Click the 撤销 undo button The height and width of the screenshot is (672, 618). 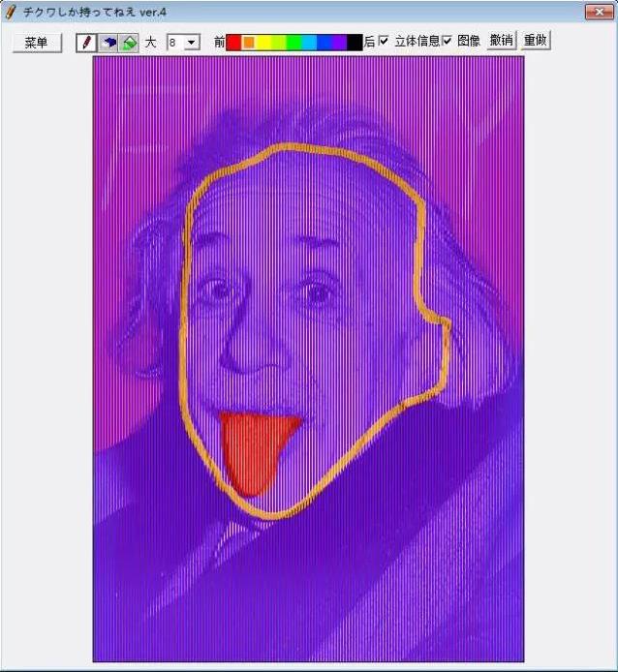click(x=501, y=41)
